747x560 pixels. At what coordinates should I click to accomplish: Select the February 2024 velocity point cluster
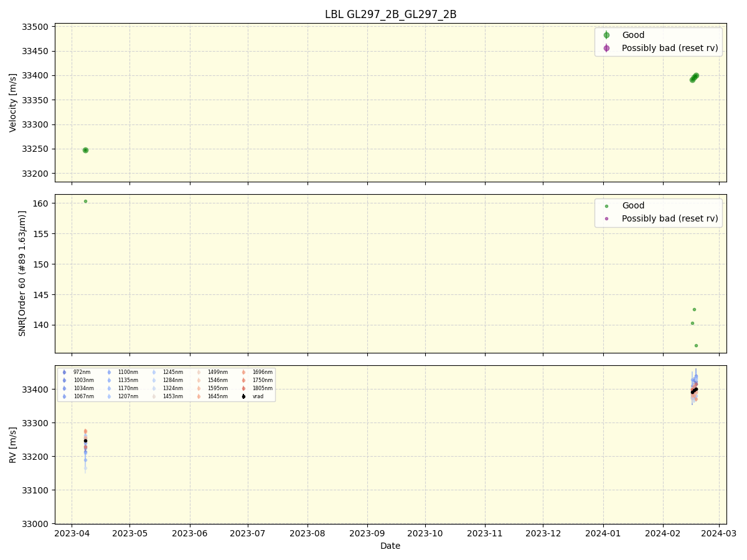pyautogui.click(x=694, y=78)
